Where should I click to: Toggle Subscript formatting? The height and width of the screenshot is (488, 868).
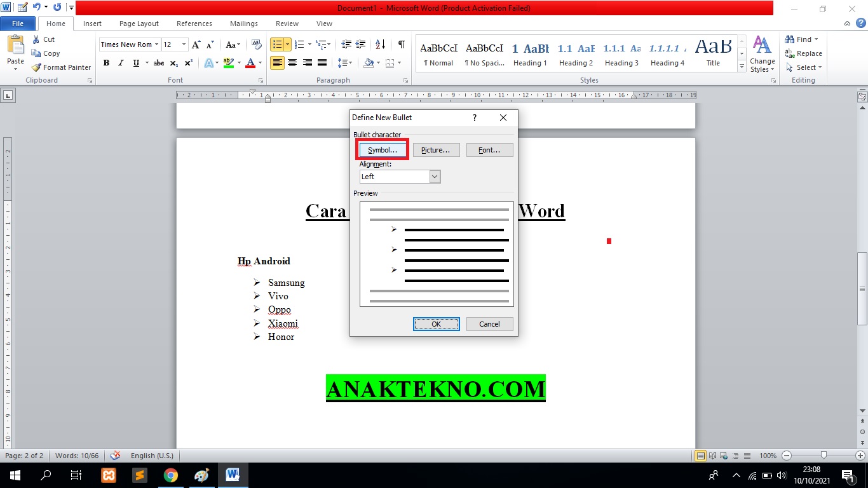point(174,63)
